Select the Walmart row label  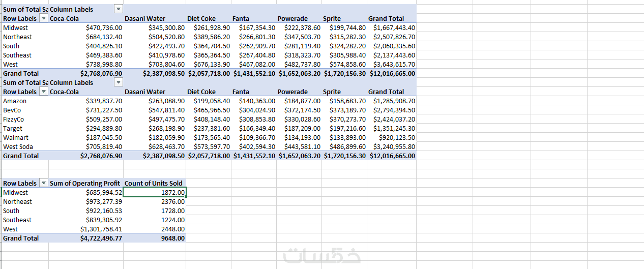[16, 137]
